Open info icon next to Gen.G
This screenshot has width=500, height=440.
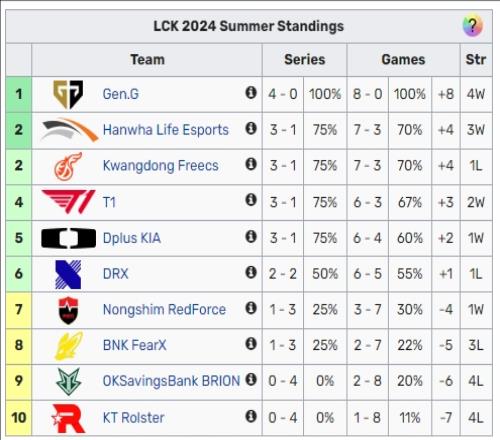pos(251,92)
